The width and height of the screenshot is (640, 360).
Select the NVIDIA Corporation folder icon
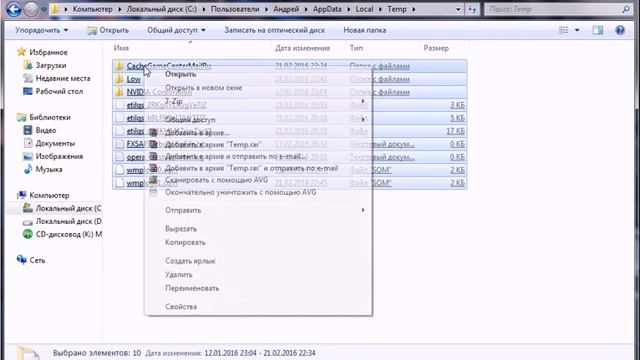tap(119, 92)
